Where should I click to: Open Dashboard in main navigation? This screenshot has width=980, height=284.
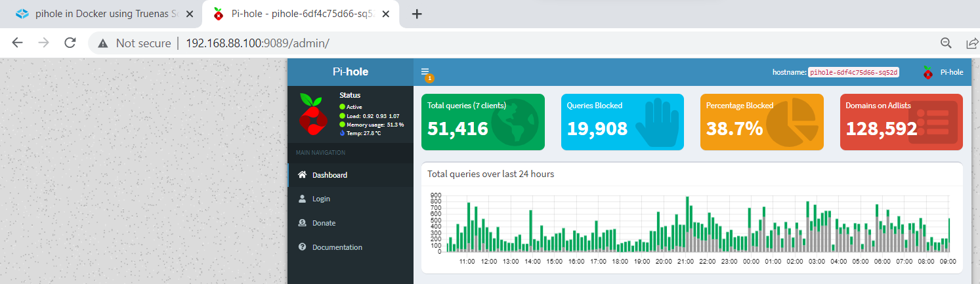point(351,175)
